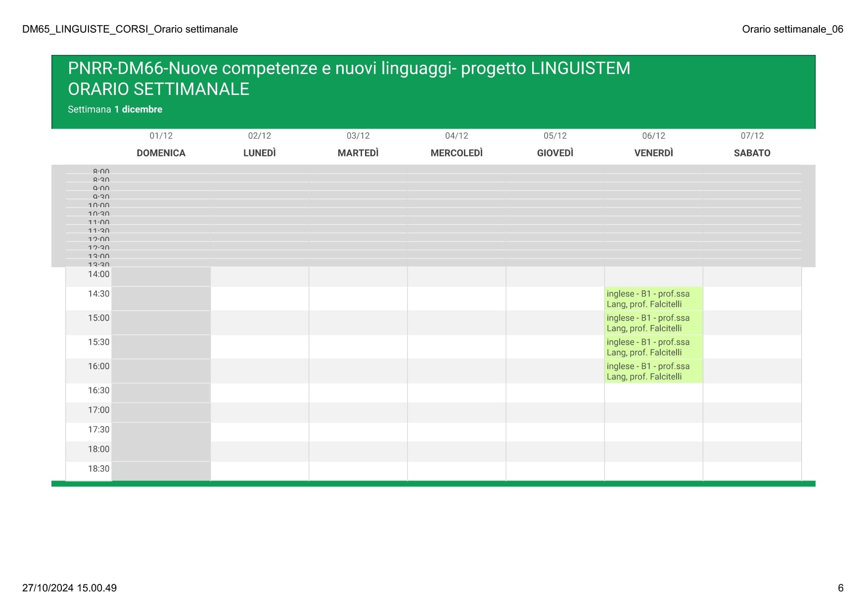868x614 pixels.
Task: Select the 15:30 inglese B1 lesson block
Action: click(653, 347)
